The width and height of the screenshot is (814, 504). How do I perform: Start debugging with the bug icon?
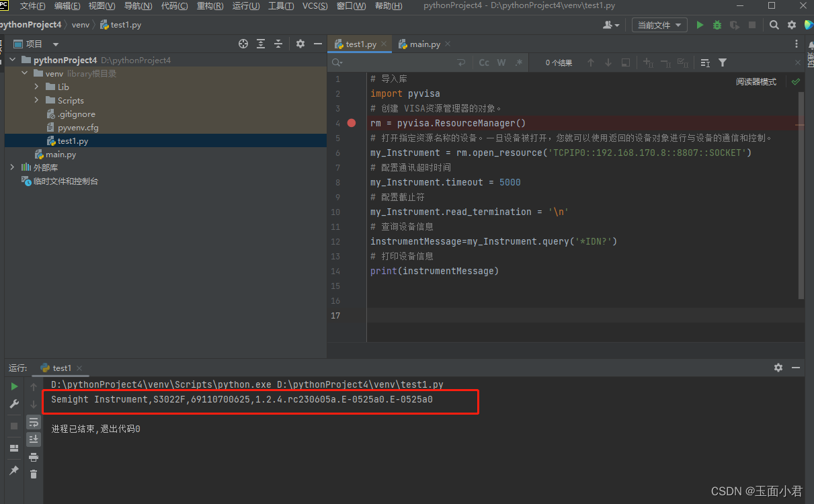tap(717, 25)
